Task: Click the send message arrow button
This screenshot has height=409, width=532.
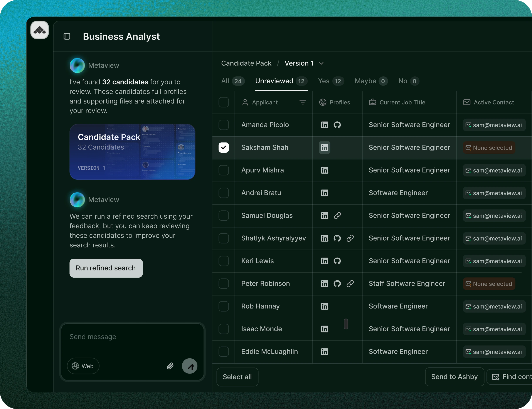Action: [190, 366]
